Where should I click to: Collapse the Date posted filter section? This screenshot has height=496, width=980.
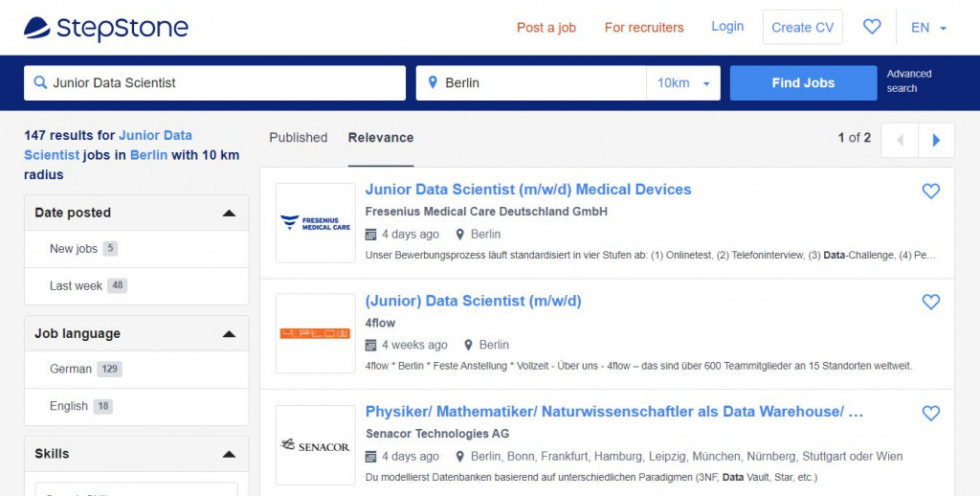click(x=229, y=213)
